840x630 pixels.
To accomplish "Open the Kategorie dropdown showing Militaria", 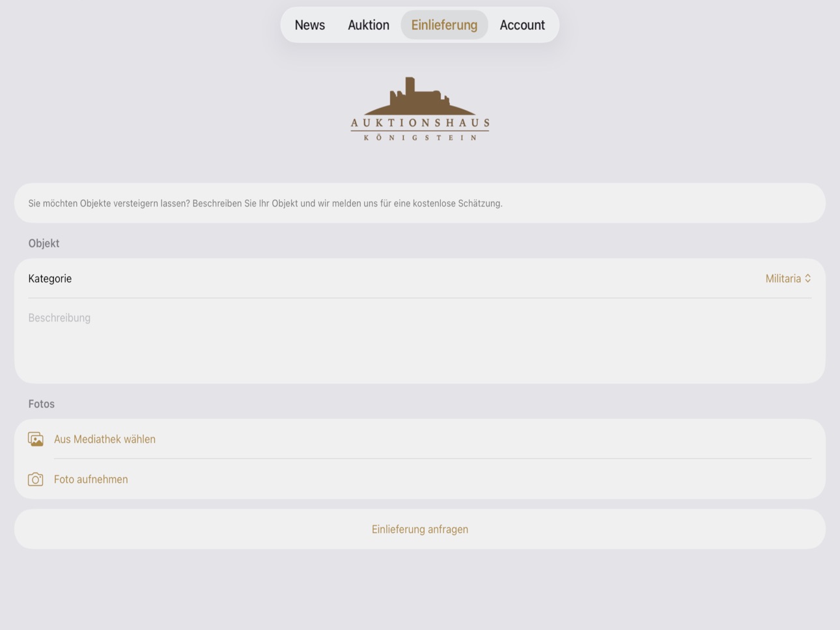I will tap(788, 279).
